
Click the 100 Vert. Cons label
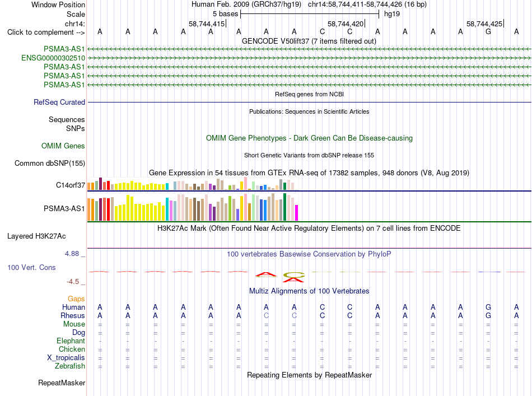point(31,267)
